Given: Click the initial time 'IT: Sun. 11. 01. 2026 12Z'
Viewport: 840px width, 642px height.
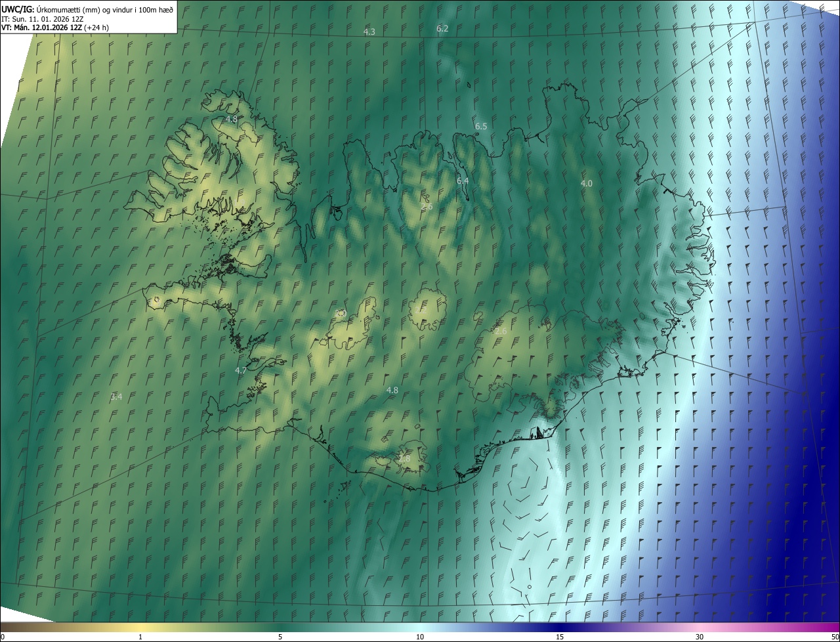Looking at the screenshot, I should coord(43,18).
